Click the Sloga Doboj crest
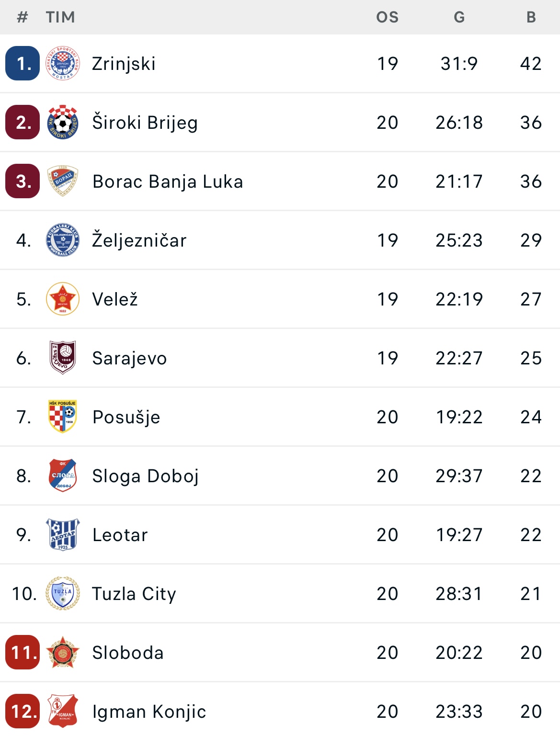560x736 pixels. click(x=63, y=476)
